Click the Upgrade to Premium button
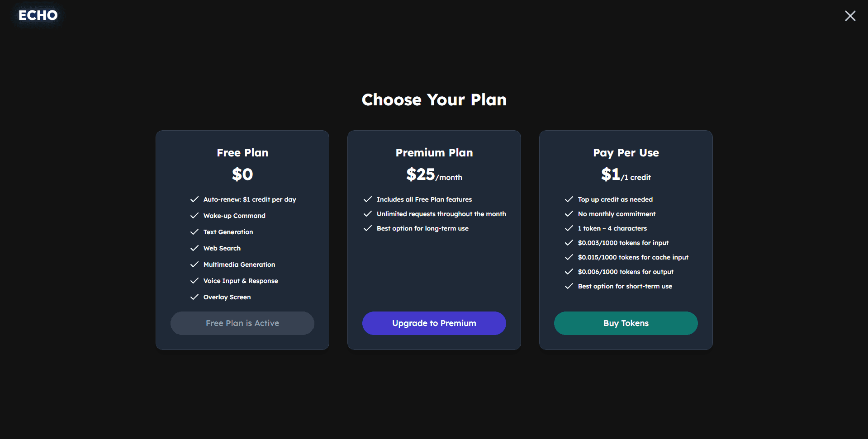This screenshot has height=439, width=868. [x=434, y=323]
